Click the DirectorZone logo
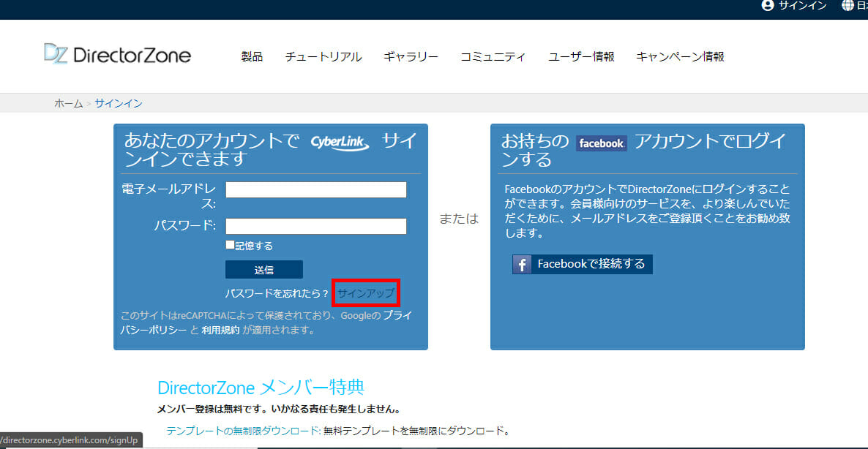This screenshot has width=868, height=449. coord(117,55)
